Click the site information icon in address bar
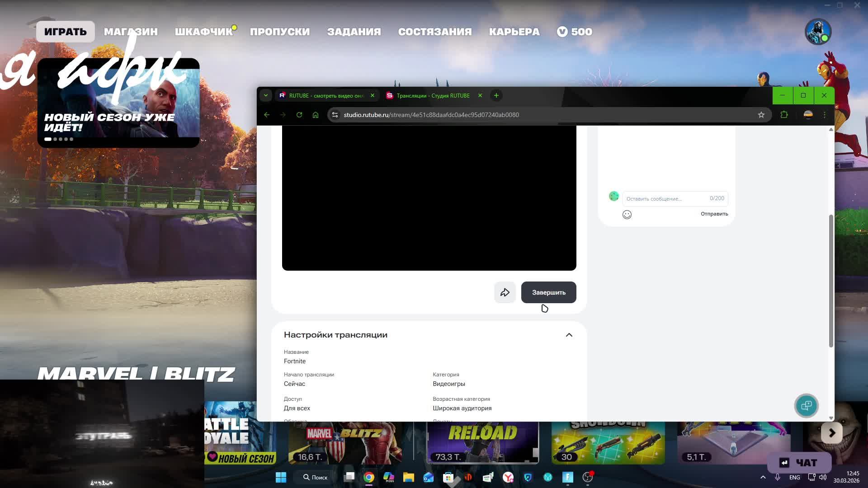 point(335,115)
